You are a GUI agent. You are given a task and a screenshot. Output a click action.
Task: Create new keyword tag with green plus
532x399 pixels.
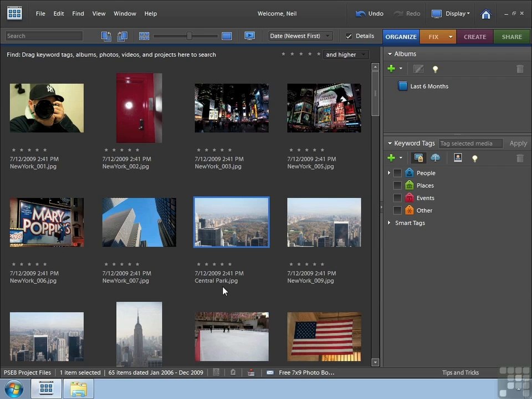pyautogui.click(x=391, y=158)
